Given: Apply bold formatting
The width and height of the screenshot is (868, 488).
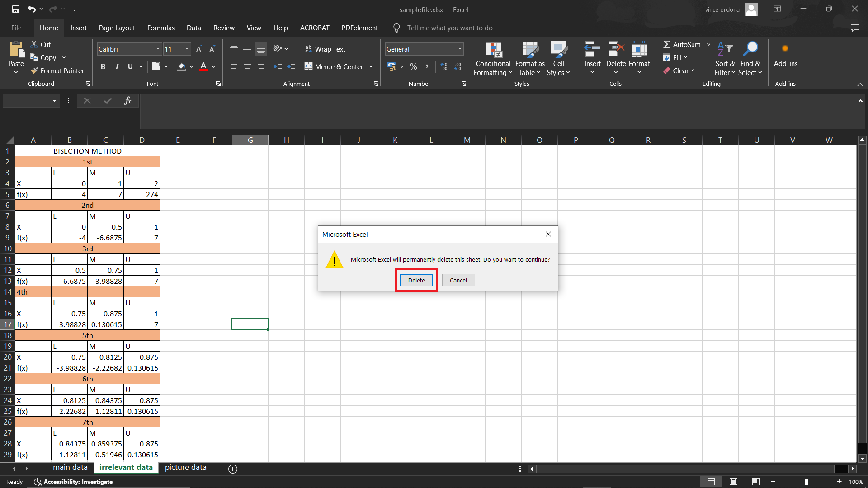Looking at the screenshot, I should tap(103, 66).
